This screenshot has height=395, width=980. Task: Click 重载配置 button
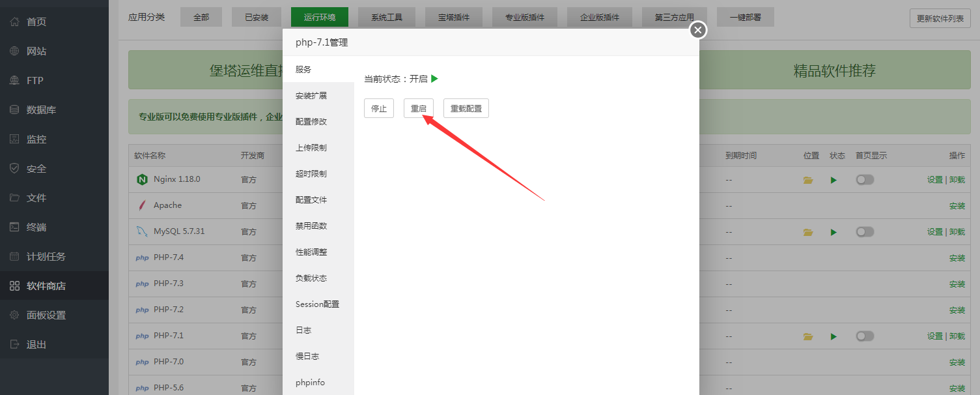pos(466,108)
